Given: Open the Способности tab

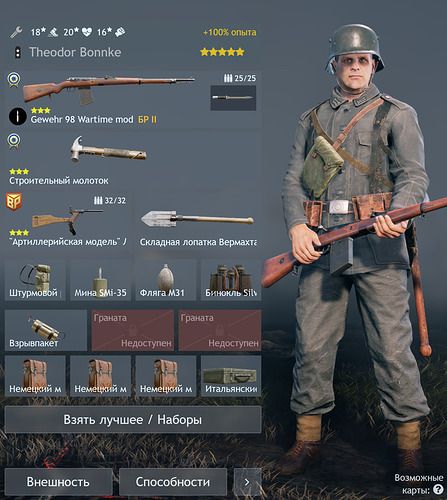Looking at the screenshot, I should tap(173, 482).
